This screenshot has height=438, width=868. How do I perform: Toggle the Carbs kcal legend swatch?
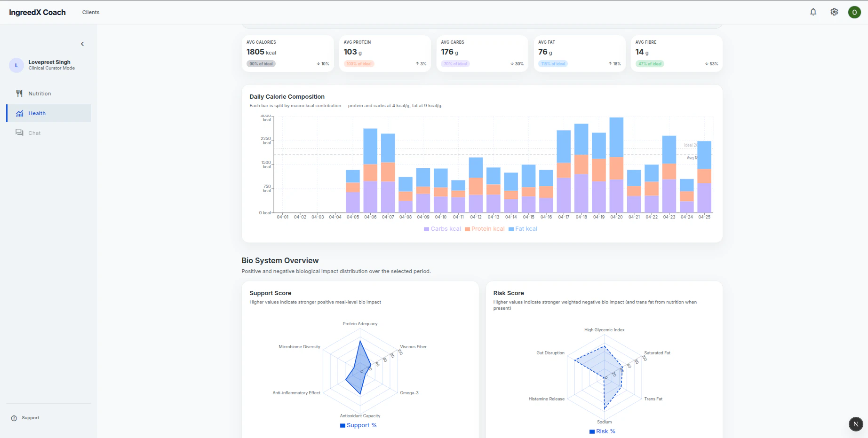pyautogui.click(x=426, y=229)
